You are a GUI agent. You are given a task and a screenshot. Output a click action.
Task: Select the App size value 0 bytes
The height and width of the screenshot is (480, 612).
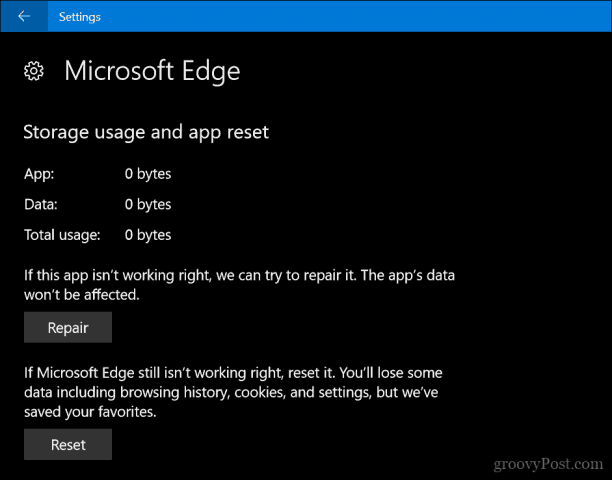(x=148, y=174)
